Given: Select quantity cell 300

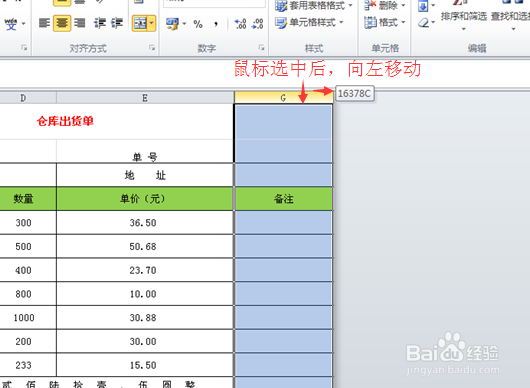Looking at the screenshot, I should pos(28,222).
